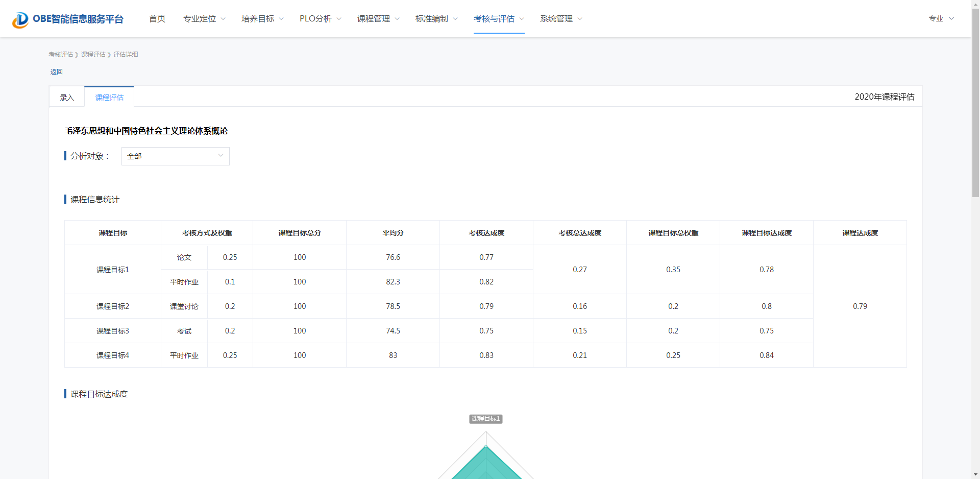Select the 课程评估 tab
This screenshot has height=479, width=980.
tap(109, 98)
